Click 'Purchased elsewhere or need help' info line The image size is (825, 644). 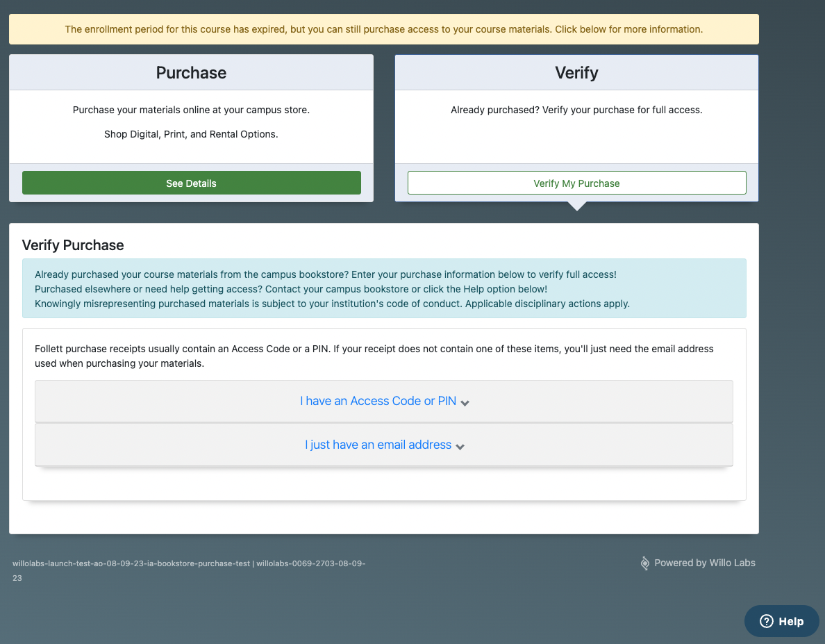(x=291, y=289)
